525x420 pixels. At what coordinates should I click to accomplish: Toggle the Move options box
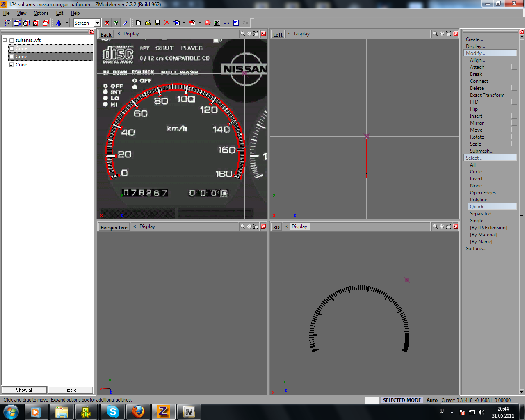(514, 130)
